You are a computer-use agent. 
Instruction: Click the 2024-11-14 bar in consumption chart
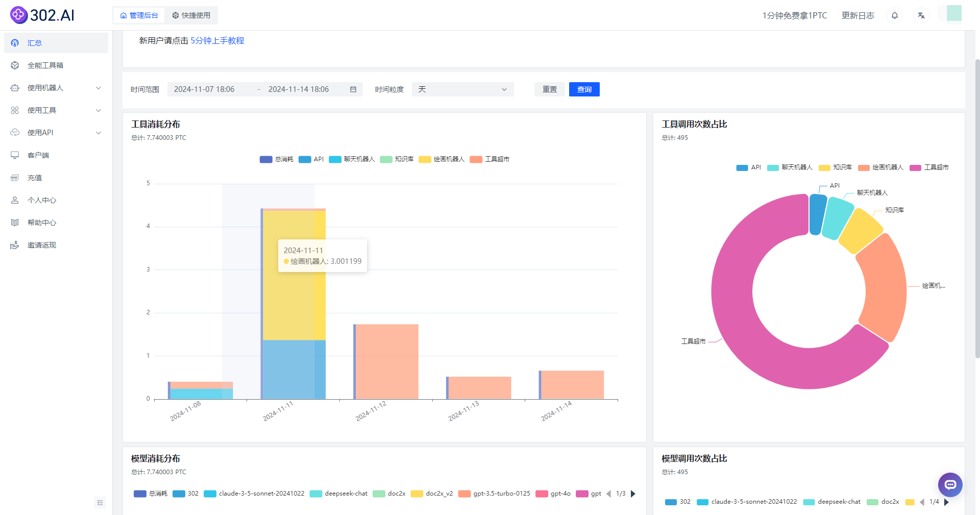572,385
